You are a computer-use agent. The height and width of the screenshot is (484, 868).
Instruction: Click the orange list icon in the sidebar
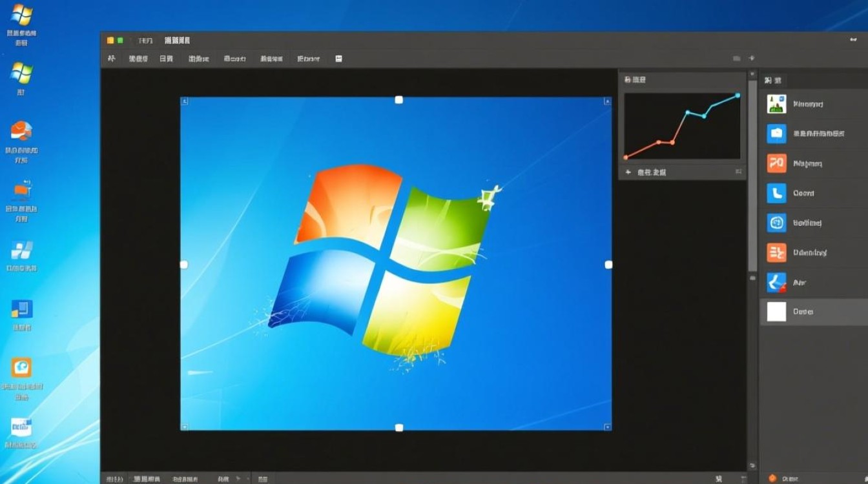[x=776, y=252]
